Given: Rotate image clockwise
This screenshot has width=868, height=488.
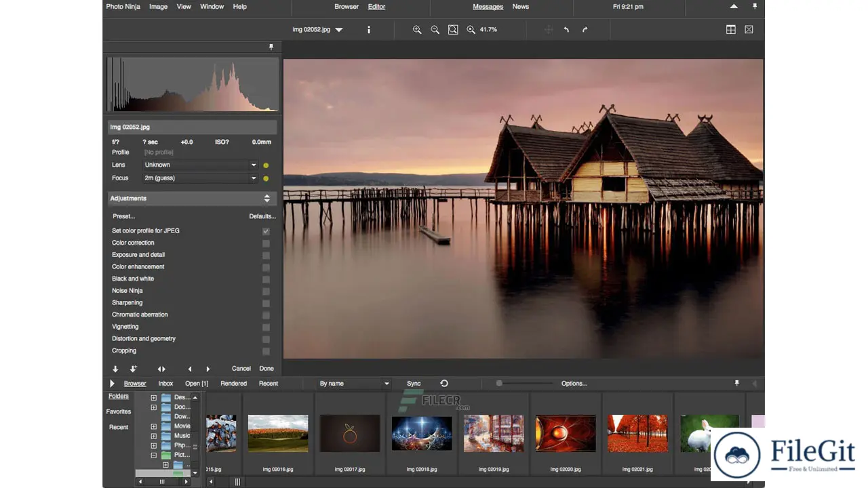Looking at the screenshot, I should coord(585,30).
